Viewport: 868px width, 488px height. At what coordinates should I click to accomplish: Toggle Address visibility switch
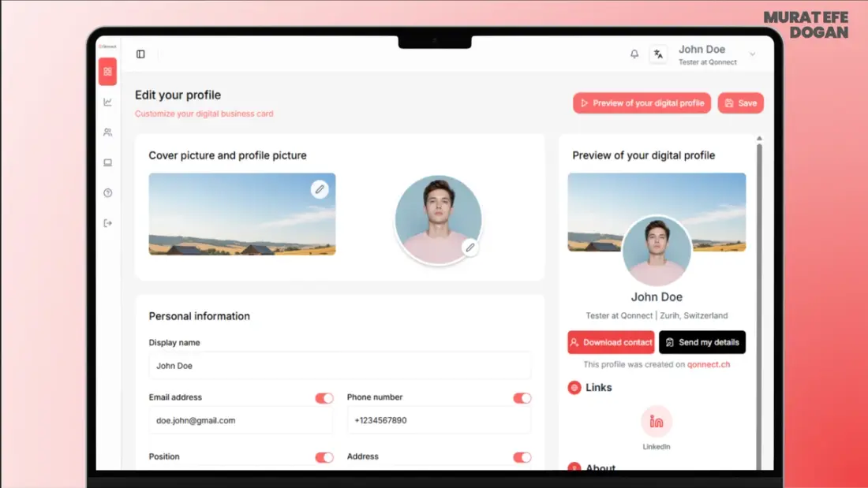(522, 457)
